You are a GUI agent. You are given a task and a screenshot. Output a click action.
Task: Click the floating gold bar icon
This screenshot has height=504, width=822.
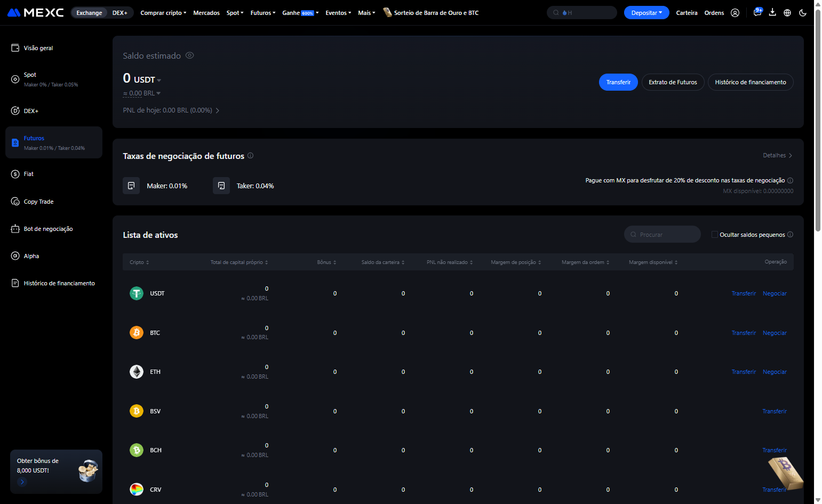785,473
